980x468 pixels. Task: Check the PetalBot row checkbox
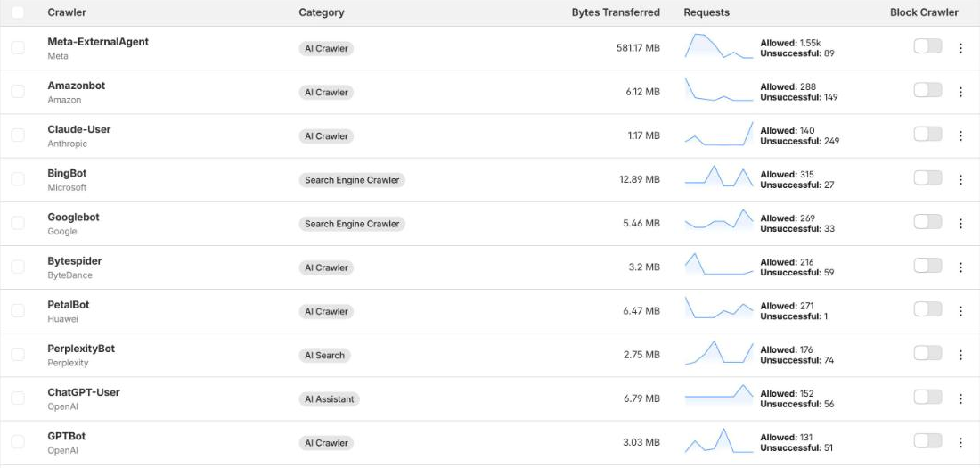pos(18,310)
